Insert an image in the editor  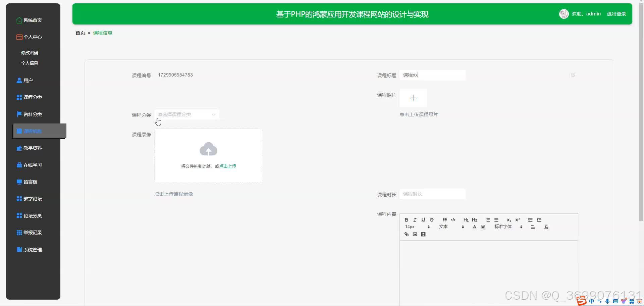pos(415,234)
